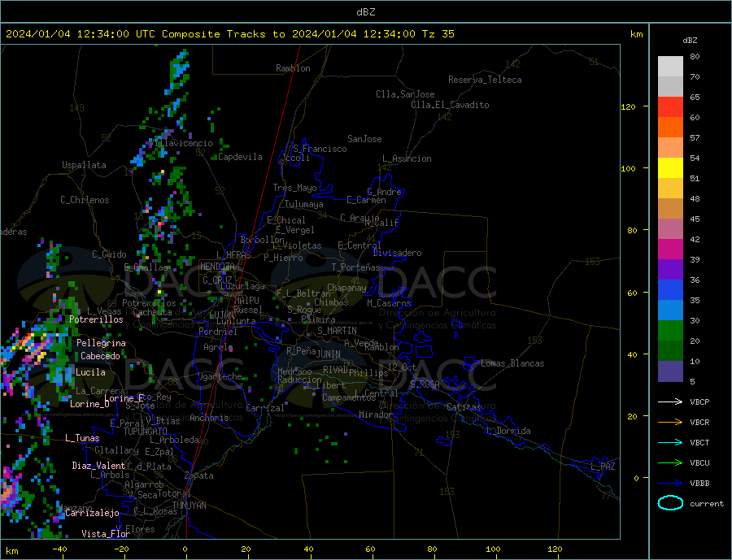Screen dimensions: 732x560
Task: Click the blue VBBB arrow in legend
Action: click(x=670, y=484)
